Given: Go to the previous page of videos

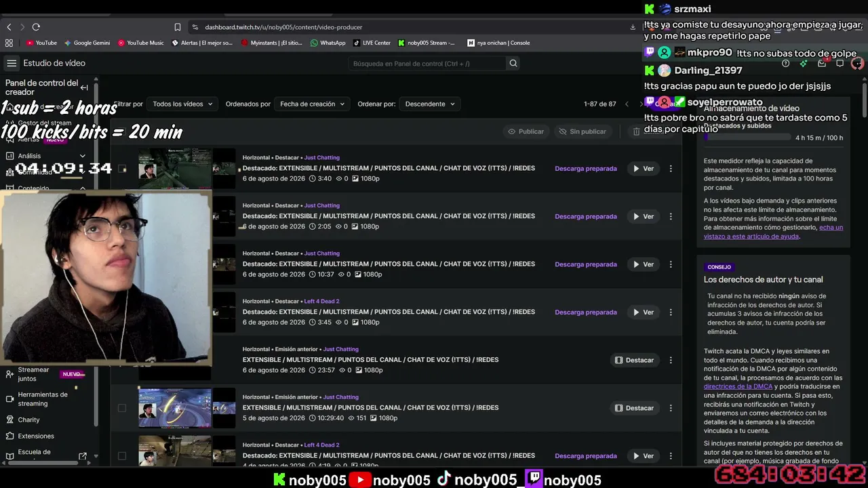Looking at the screenshot, I should pyautogui.click(x=627, y=104).
